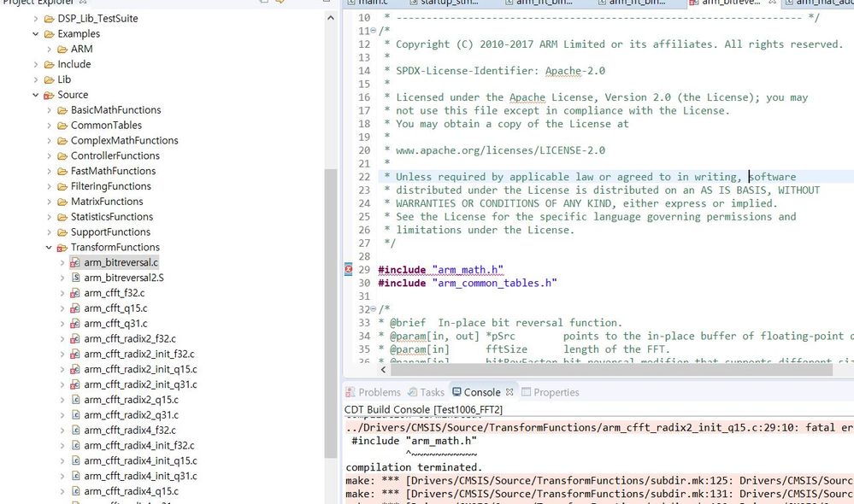
Task: Select arm_cfft_q31.c in the tree
Action: [115, 323]
